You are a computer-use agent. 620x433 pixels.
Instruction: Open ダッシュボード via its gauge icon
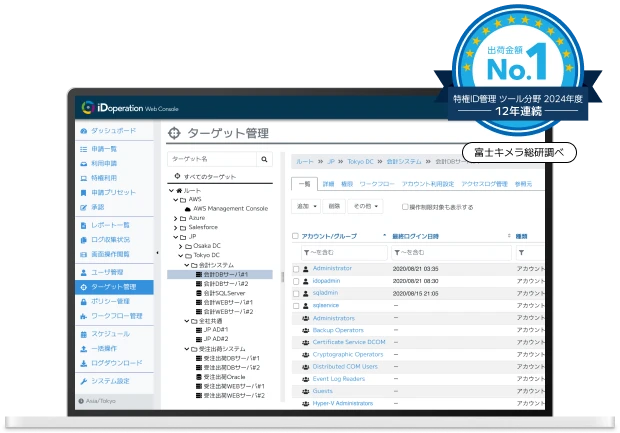pos(83,131)
